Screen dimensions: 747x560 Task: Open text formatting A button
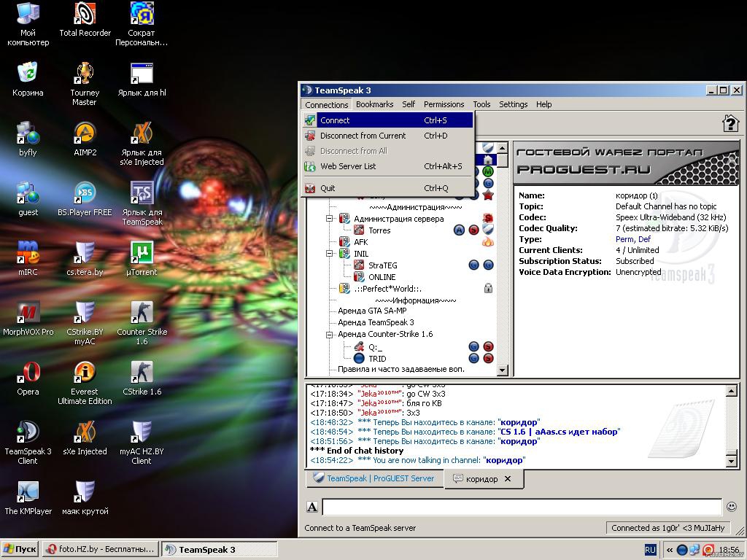tap(312, 507)
